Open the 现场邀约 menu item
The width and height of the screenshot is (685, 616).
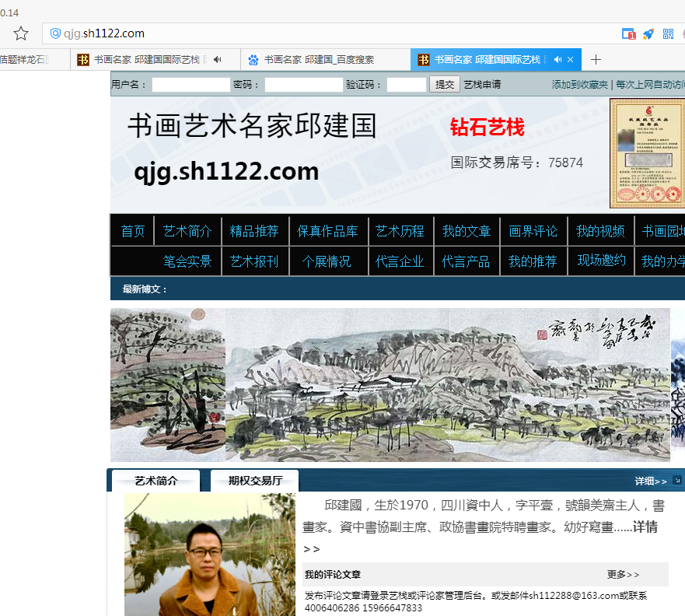click(x=602, y=261)
